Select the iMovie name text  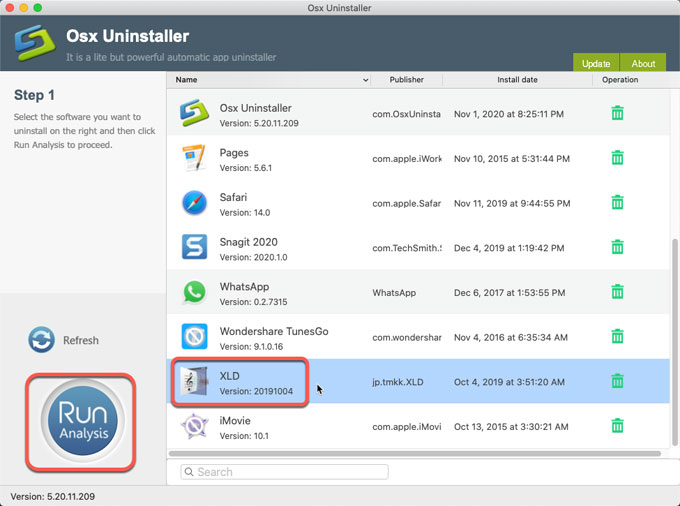pyautogui.click(x=235, y=421)
